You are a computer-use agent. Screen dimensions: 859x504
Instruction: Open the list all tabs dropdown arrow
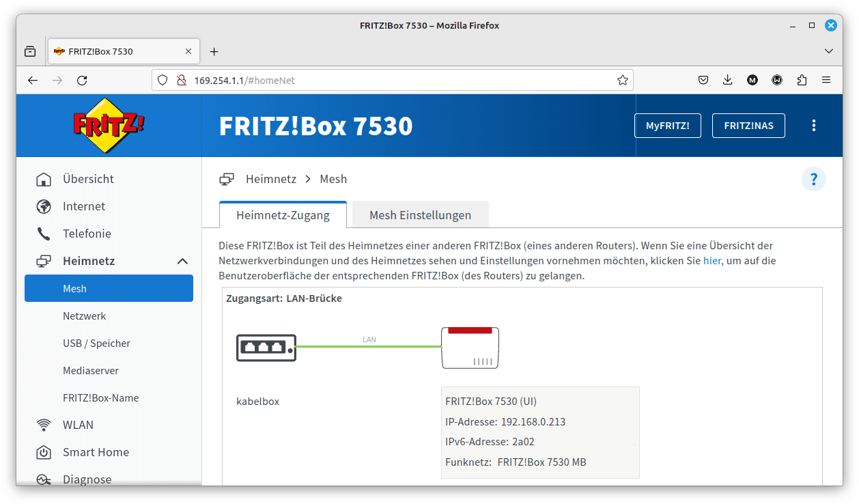tap(829, 51)
